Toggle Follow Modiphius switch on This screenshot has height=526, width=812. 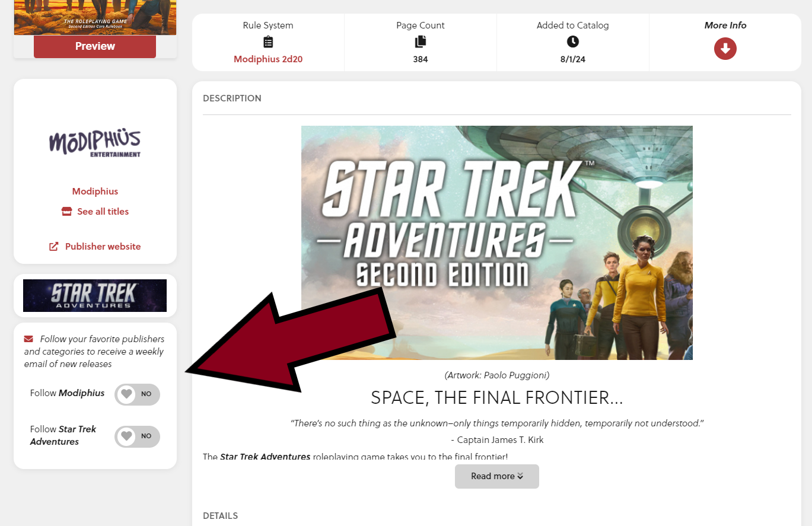point(137,394)
